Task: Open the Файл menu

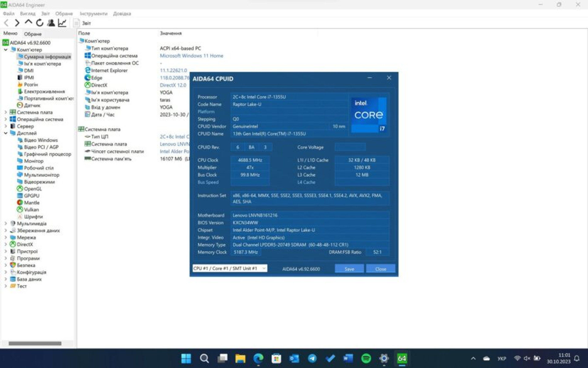Action: (x=9, y=13)
